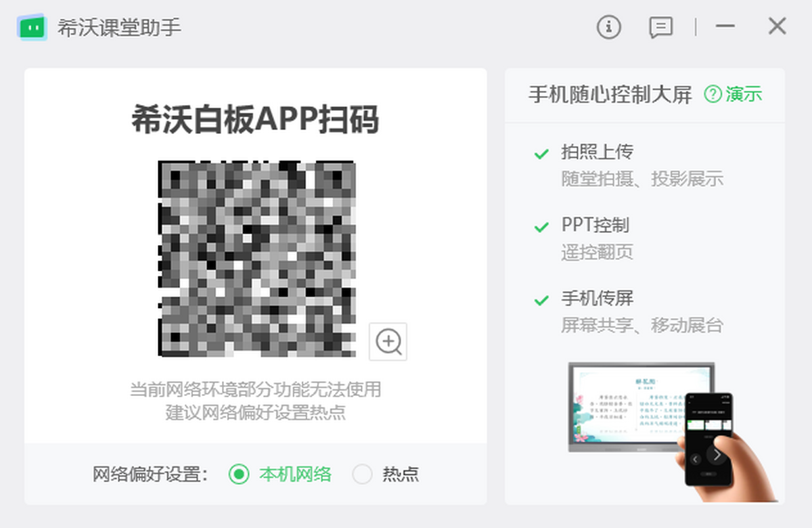Click the 手机随心控制大屏 panel title

coord(610,95)
